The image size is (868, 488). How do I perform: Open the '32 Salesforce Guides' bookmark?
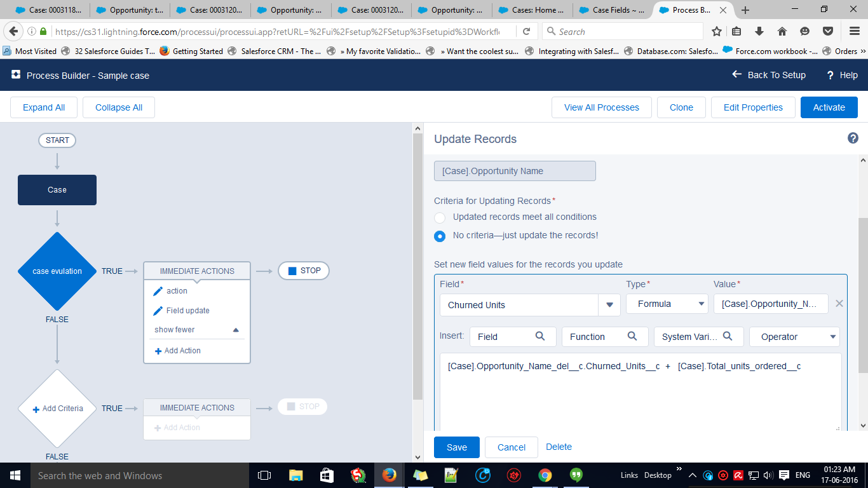(x=109, y=51)
